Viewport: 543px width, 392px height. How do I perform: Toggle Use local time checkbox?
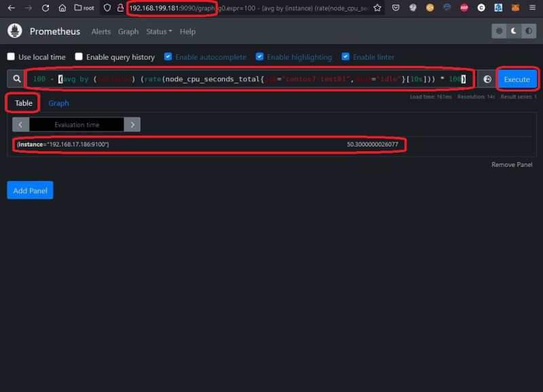tap(11, 56)
